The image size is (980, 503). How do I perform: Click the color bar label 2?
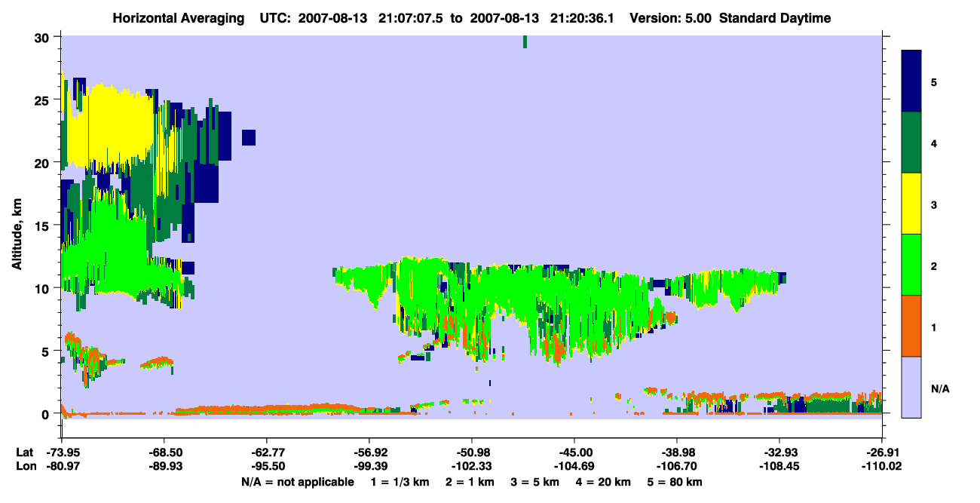click(x=933, y=265)
